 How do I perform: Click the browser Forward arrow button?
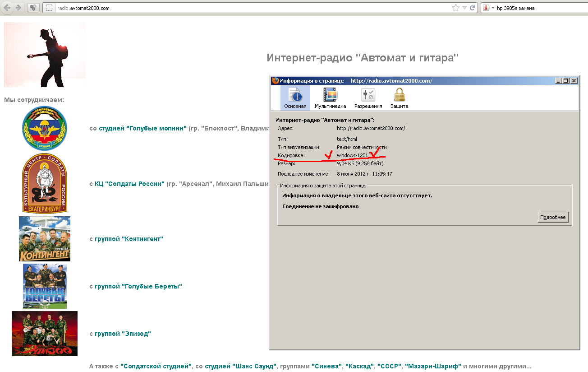[x=18, y=8]
